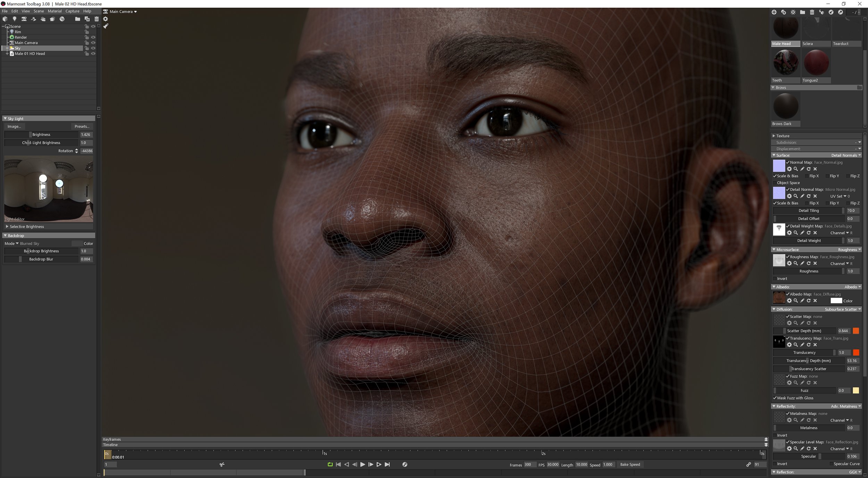Create new scene folder
Screen dimensions: 868x478
77,19
